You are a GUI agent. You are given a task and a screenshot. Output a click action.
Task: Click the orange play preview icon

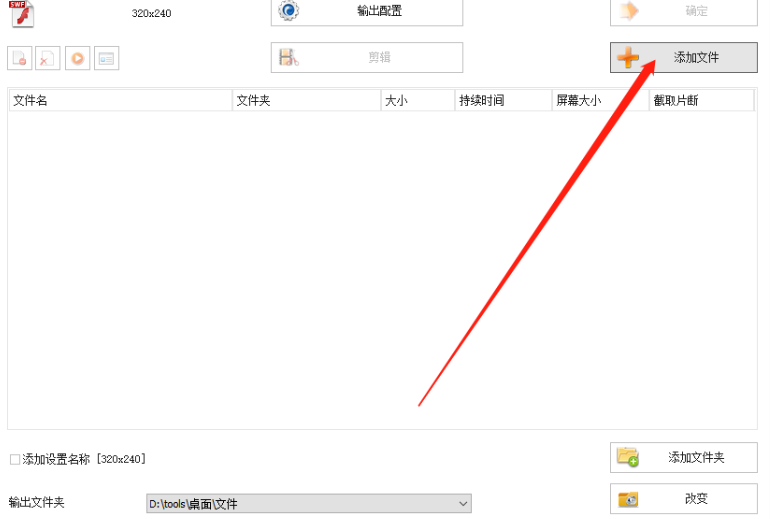coord(78,58)
